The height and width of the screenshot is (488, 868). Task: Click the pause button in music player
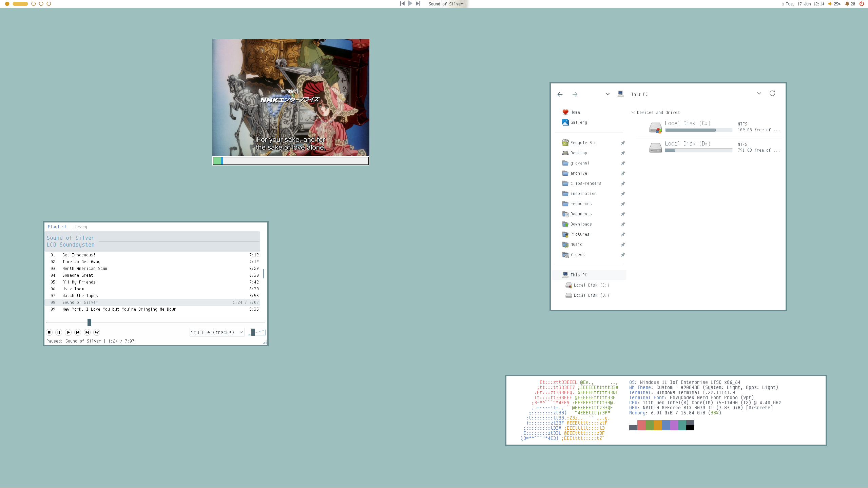point(59,332)
